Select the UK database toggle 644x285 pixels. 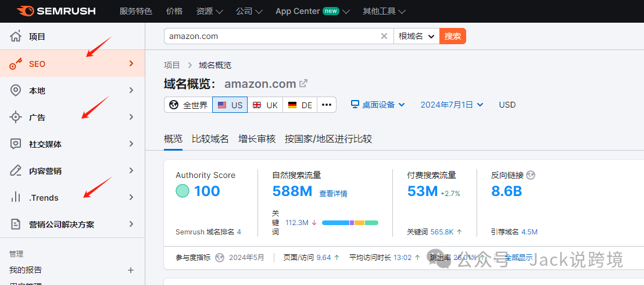pyautogui.click(x=265, y=105)
